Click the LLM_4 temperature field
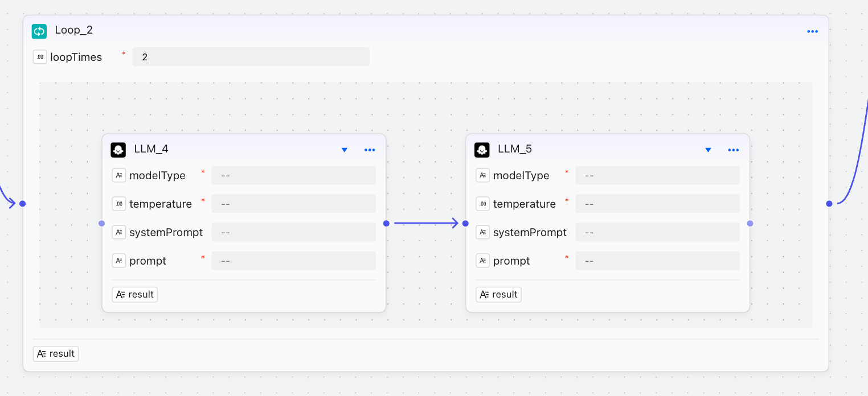The height and width of the screenshot is (396, 868). click(x=293, y=204)
